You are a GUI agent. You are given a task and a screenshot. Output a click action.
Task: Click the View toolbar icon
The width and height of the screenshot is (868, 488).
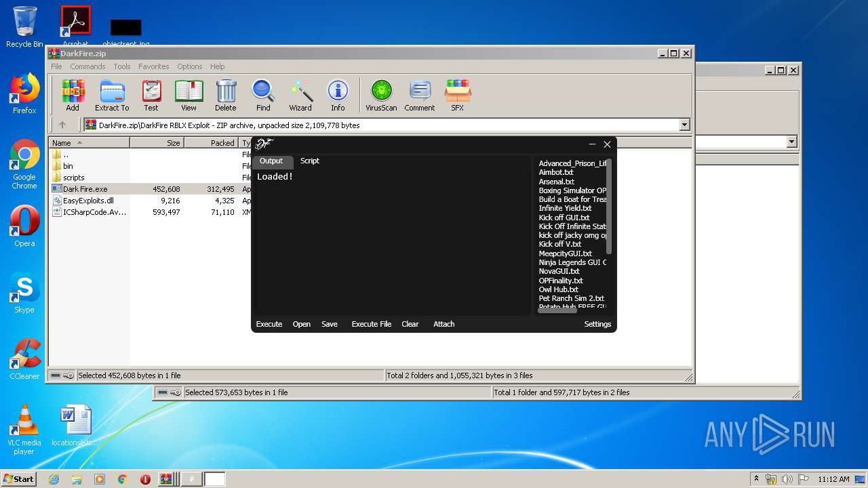click(x=189, y=95)
